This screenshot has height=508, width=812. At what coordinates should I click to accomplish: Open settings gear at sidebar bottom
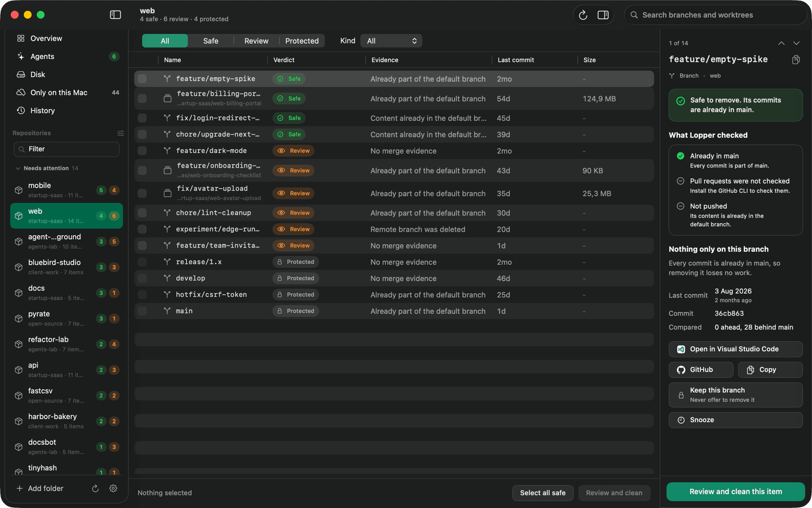(113, 488)
